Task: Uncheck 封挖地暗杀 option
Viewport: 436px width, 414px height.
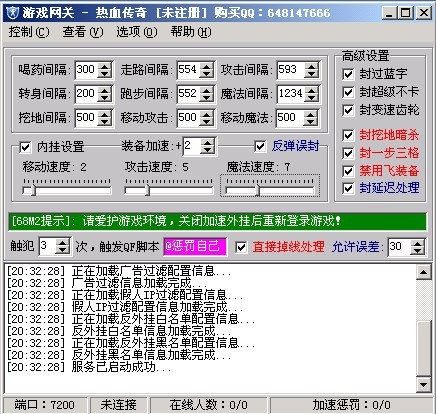Action: (348, 135)
